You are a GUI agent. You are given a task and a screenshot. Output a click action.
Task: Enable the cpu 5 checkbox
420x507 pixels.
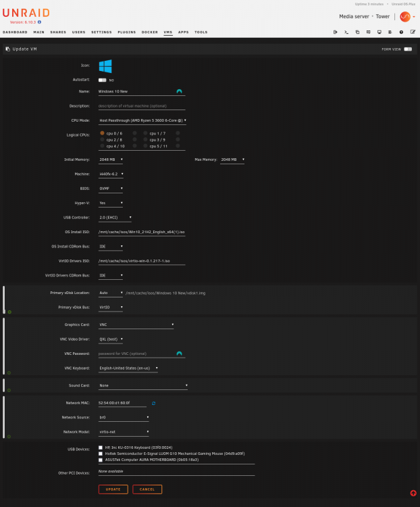click(x=145, y=146)
